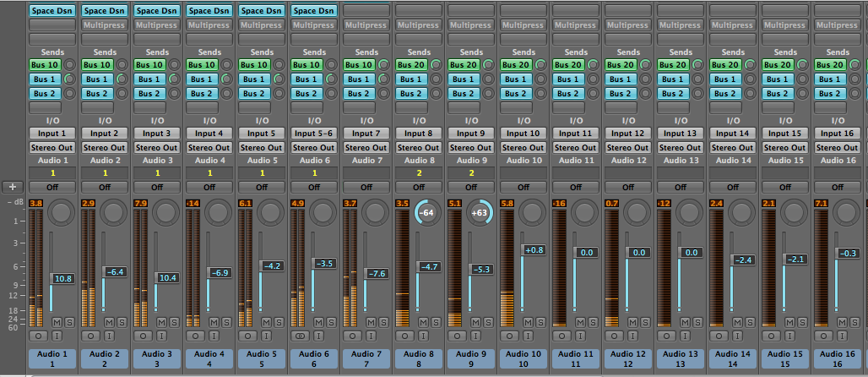Solo the Audio 8 channel

[436, 322]
